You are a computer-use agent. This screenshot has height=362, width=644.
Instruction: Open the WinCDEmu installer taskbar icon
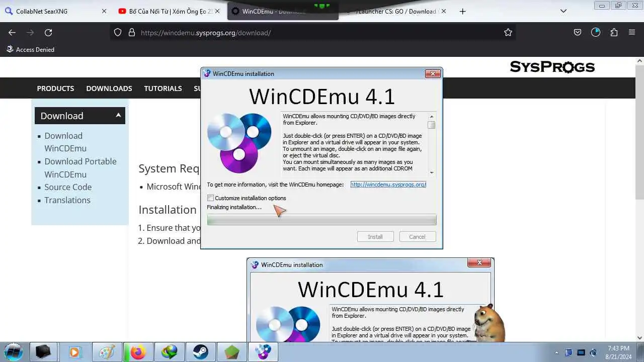(263, 352)
